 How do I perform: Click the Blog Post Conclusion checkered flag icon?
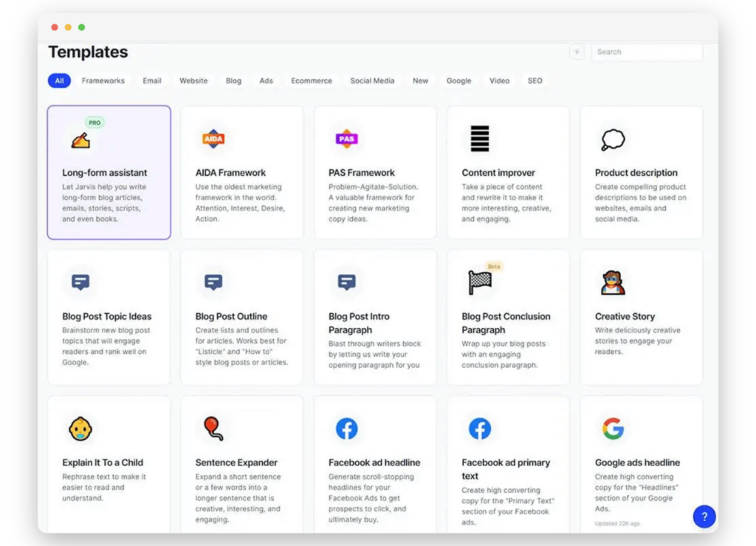[480, 282]
